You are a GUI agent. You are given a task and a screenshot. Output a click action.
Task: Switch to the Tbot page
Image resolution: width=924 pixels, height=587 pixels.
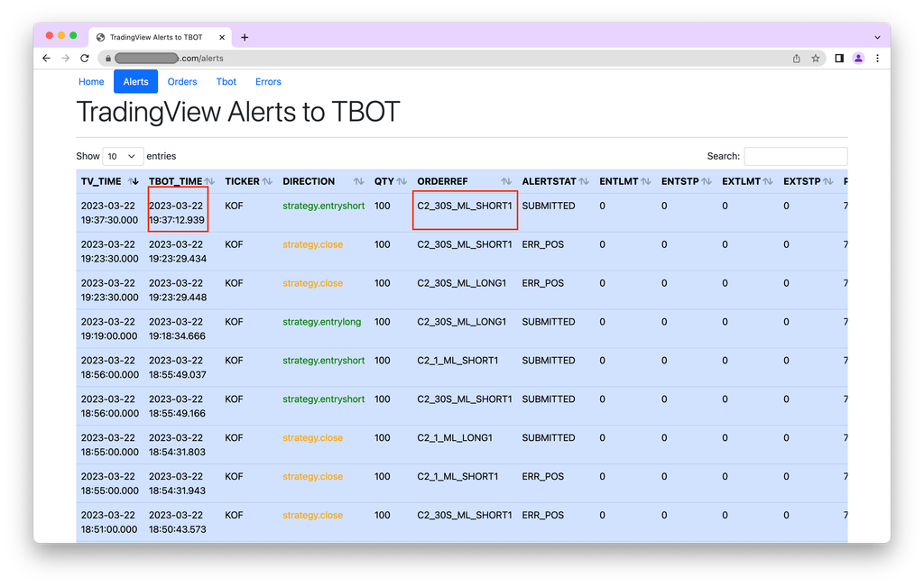pyautogui.click(x=226, y=82)
